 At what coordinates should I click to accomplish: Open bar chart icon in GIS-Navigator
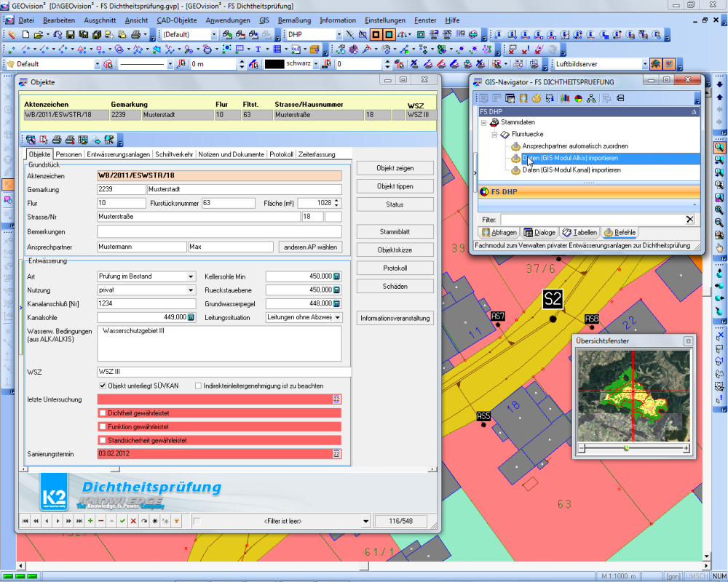click(x=565, y=98)
